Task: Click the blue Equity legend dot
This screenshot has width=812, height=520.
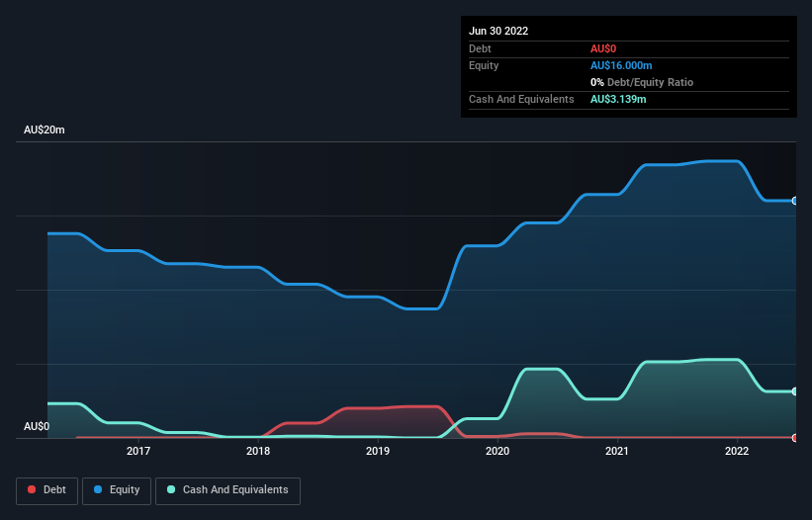Action: (98, 489)
